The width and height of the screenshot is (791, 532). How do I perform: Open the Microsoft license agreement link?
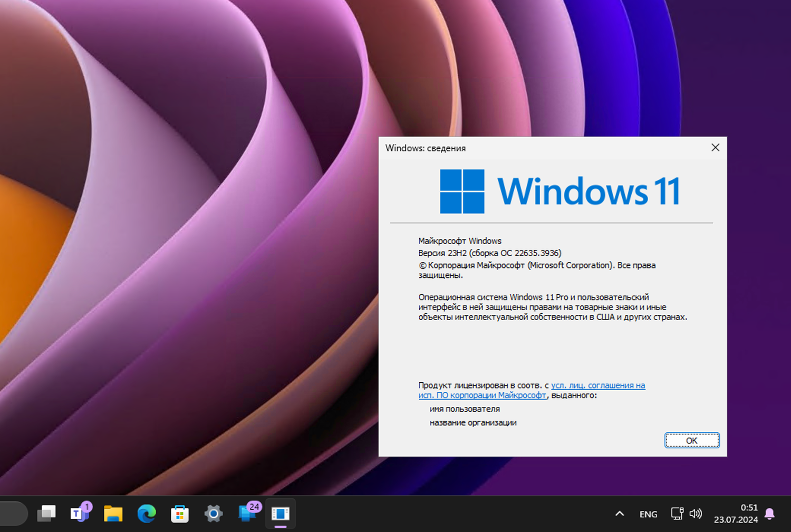599,385
